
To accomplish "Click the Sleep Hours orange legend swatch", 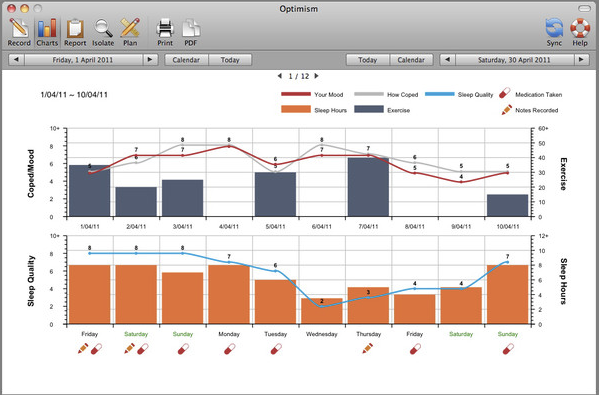I will [x=296, y=109].
